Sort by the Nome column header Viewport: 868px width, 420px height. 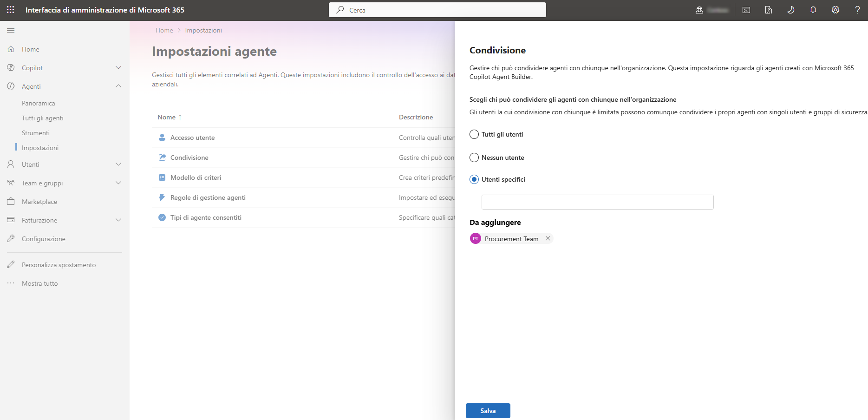pyautogui.click(x=170, y=117)
